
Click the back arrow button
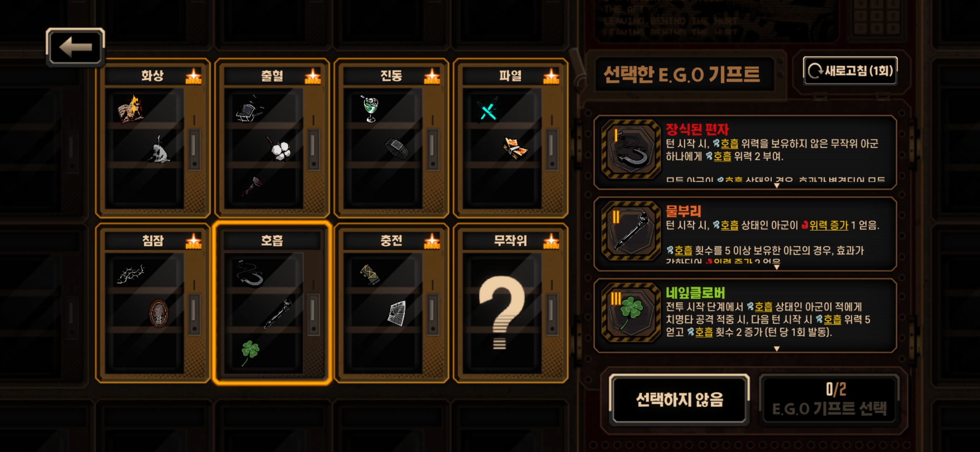tap(75, 47)
